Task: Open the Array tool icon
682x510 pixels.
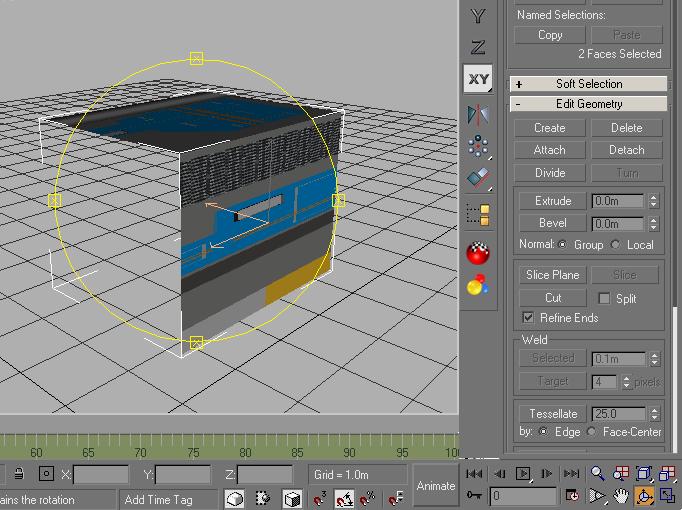Action: (478, 147)
